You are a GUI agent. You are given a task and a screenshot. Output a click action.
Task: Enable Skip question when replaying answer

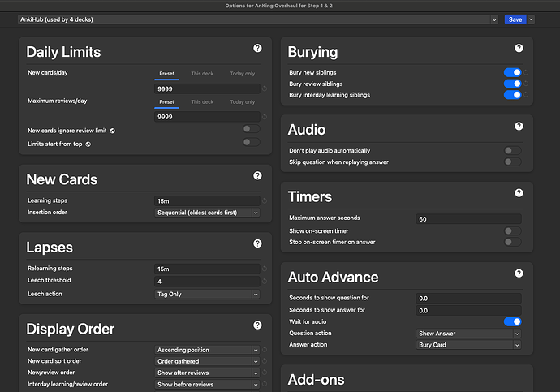512,162
